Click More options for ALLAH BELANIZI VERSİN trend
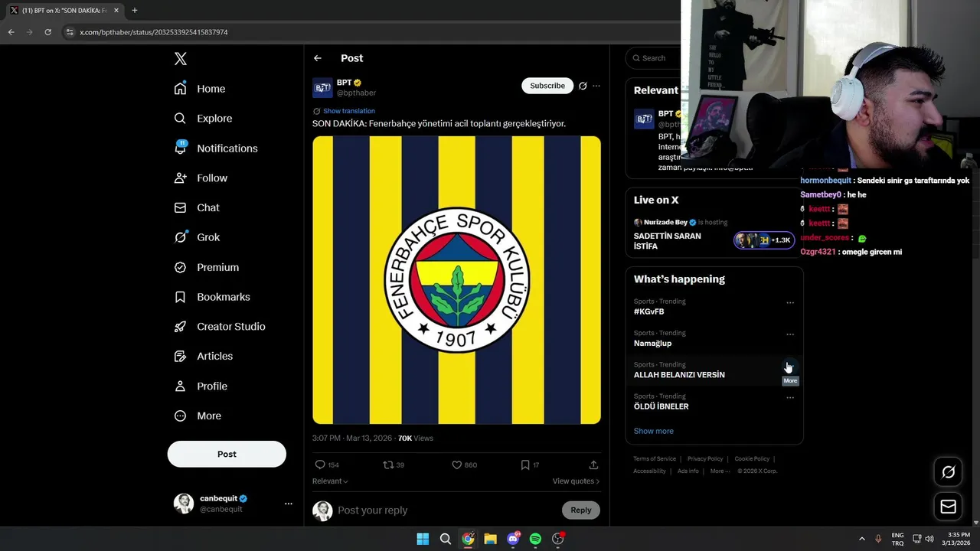The image size is (980, 551). point(790,367)
